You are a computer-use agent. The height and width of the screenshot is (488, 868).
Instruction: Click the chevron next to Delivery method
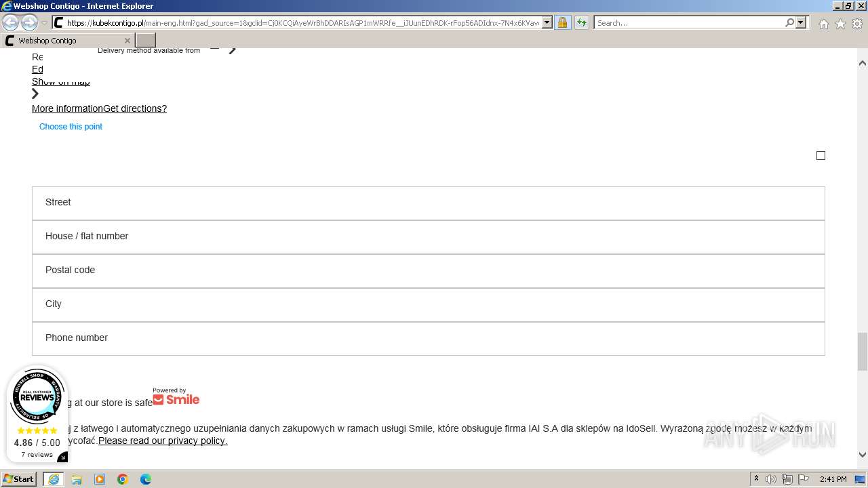point(232,49)
